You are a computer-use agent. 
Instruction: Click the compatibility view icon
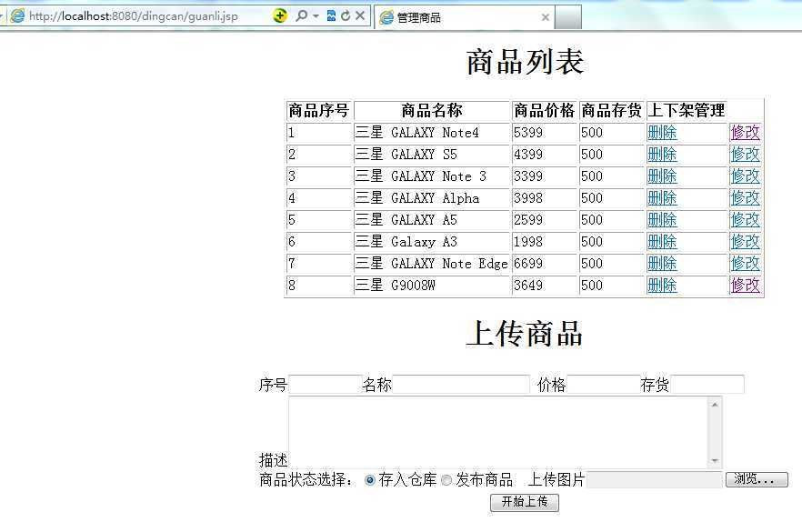[x=331, y=15]
